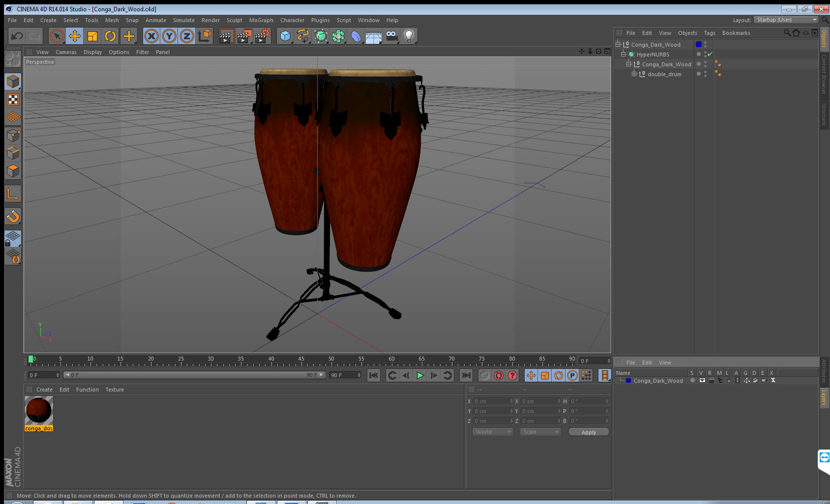Click the blue layer color swatch for Conga_Dark_Wood
Viewport: 830px width, 504px height.
pyautogui.click(x=698, y=44)
